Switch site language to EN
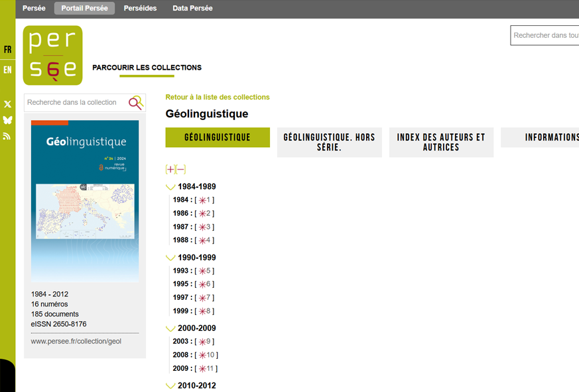 coord(8,70)
